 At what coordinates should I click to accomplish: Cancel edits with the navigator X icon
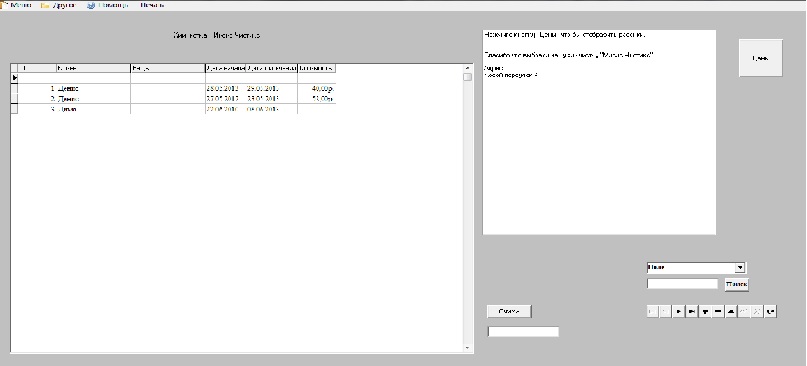pyautogui.click(x=757, y=311)
